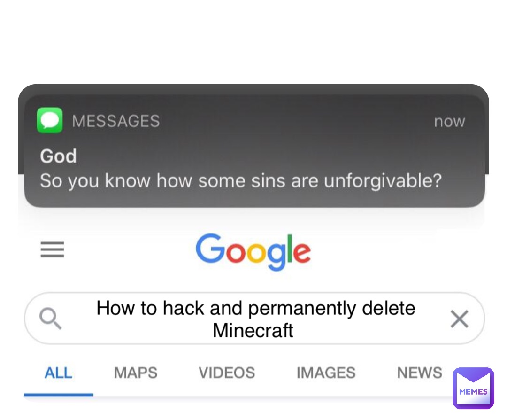507x420 pixels.
Task: Click the magnifying glass search icon
Action: point(50,319)
